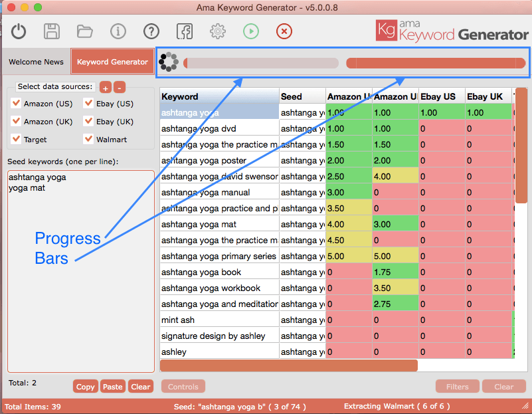Disable the Ebay (US) data source
This screenshot has width=532, height=414.
tap(88, 103)
